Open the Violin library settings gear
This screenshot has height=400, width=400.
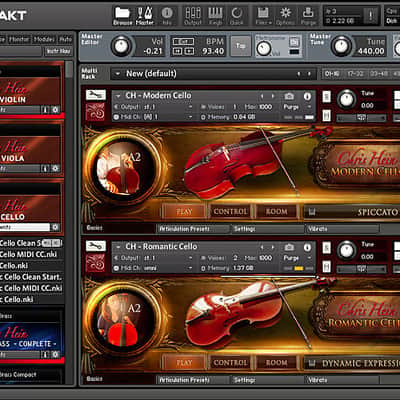tap(55, 109)
